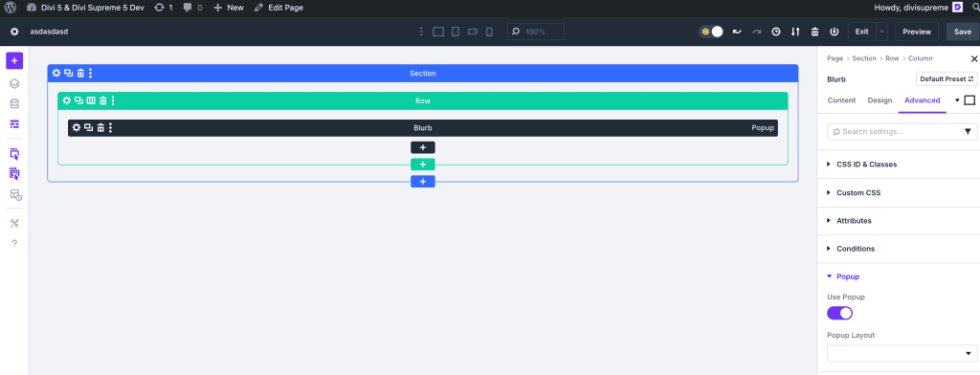Open editing history clock icon
The width and height of the screenshot is (980, 375).
pos(776,32)
